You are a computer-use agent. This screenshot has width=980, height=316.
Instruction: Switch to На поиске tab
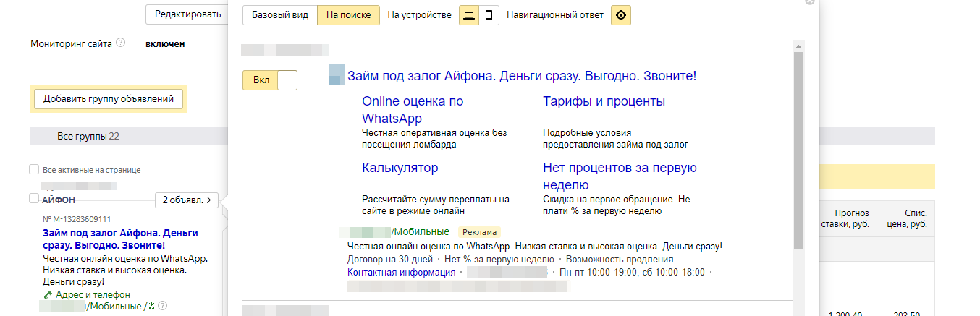(348, 15)
